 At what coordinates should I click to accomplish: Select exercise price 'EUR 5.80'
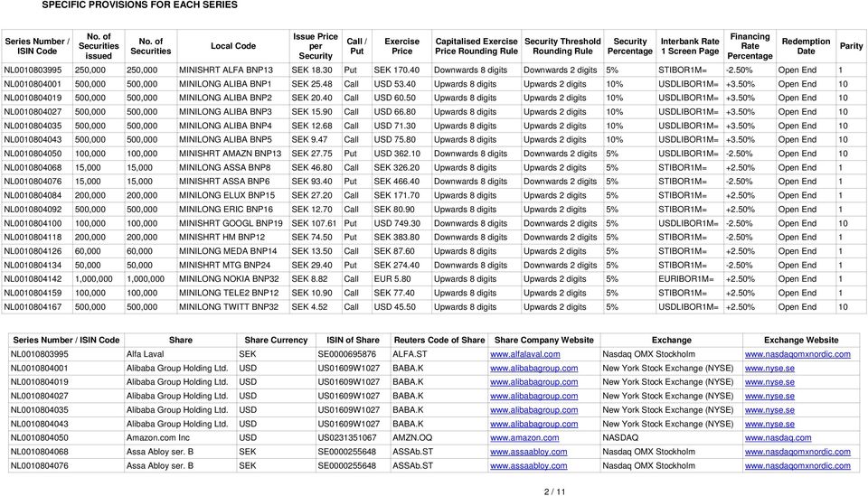(x=392, y=279)
